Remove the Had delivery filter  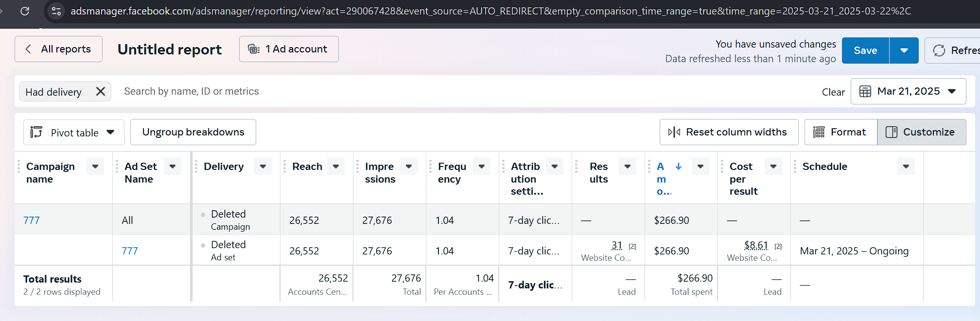point(101,91)
